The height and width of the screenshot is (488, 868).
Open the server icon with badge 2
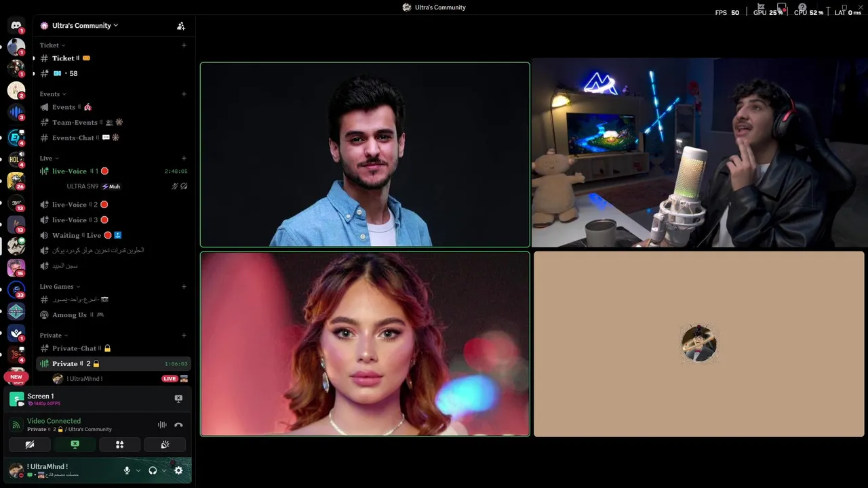point(16,90)
